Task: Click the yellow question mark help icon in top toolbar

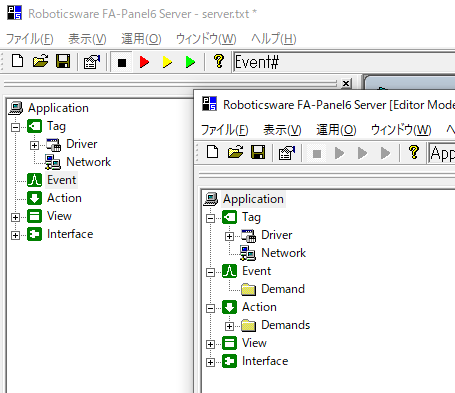Action: (x=219, y=61)
